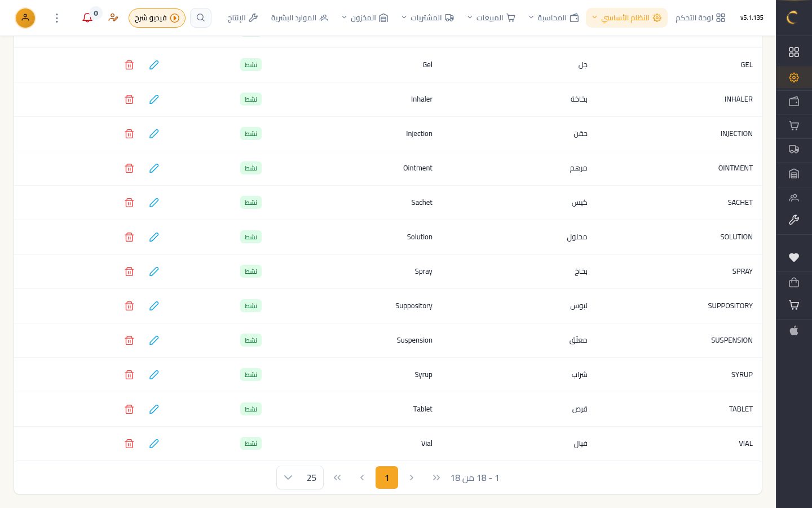Screen dimensions: 812x508
Task: Delete the SACHET row
Action: click(x=129, y=203)
